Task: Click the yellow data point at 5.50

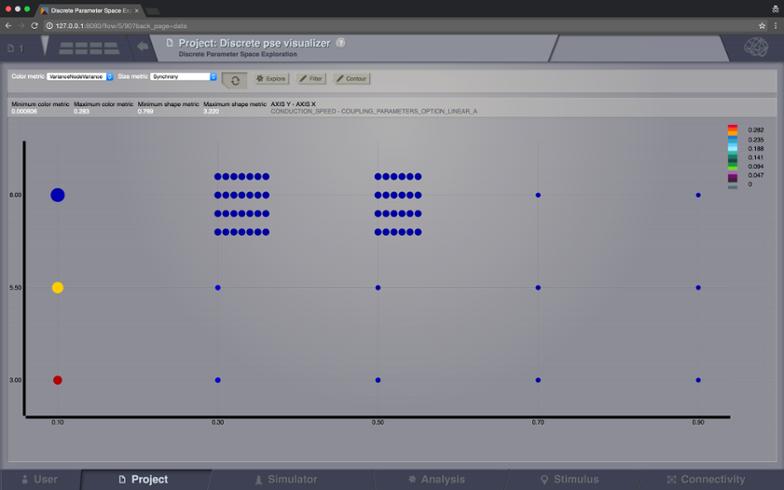Action: tap(57, 287)
